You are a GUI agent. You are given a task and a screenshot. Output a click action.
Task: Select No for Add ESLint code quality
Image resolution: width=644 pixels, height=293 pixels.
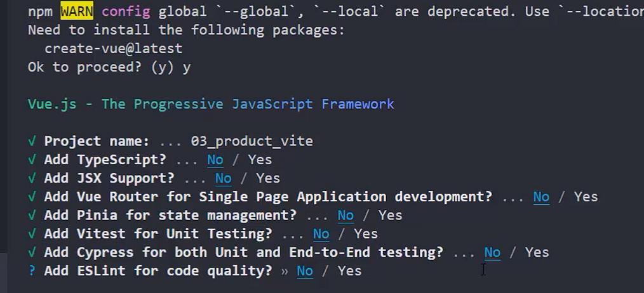305,271
